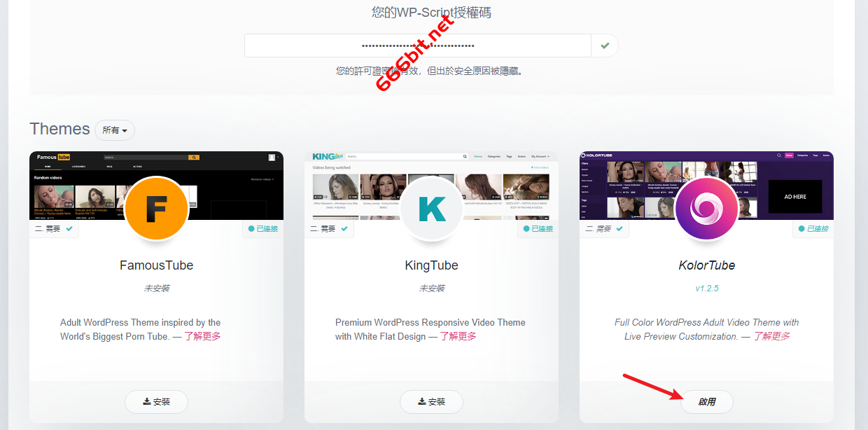Click KingTube 未安裝 status text
Screen dimensions: 868x430
(431, 289)
